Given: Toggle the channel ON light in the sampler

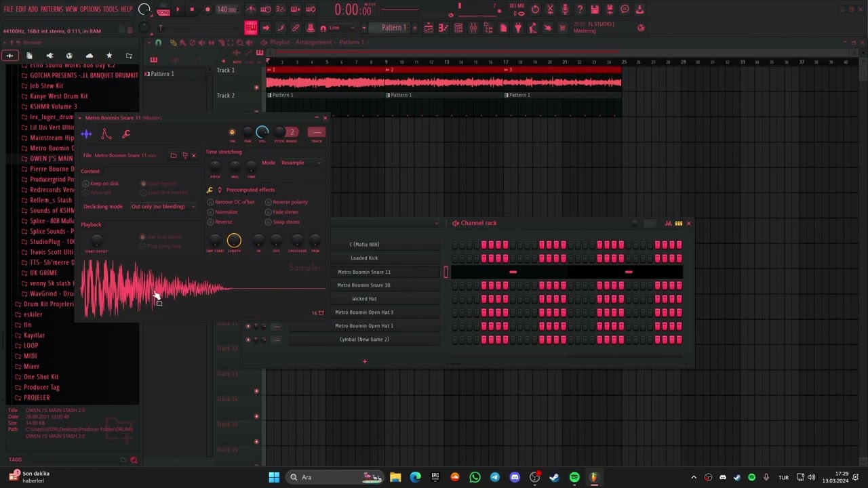Looking at the screenshot, I should click(232, 132).
